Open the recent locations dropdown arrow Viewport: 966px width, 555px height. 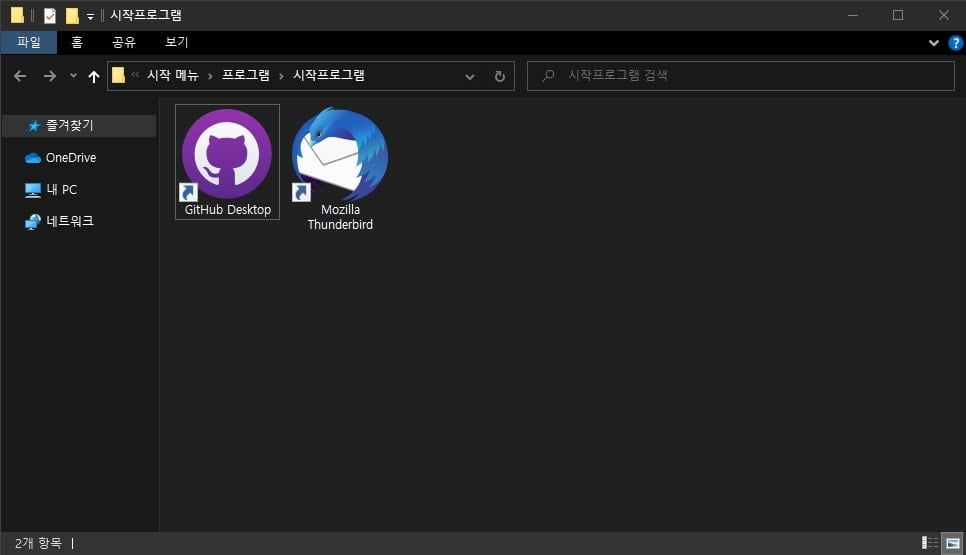pos(73,76)
